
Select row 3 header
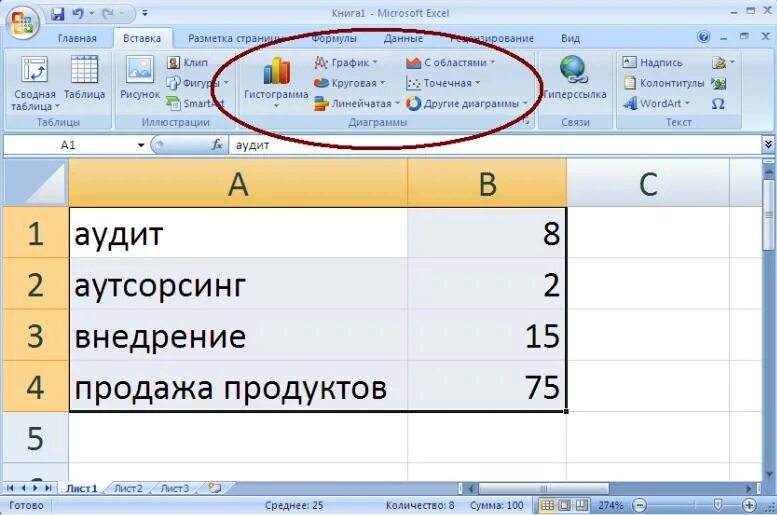35,336
